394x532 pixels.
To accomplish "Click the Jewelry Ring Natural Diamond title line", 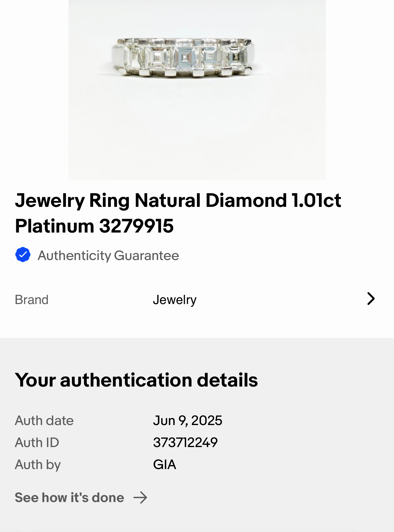I will coord(178,201).
